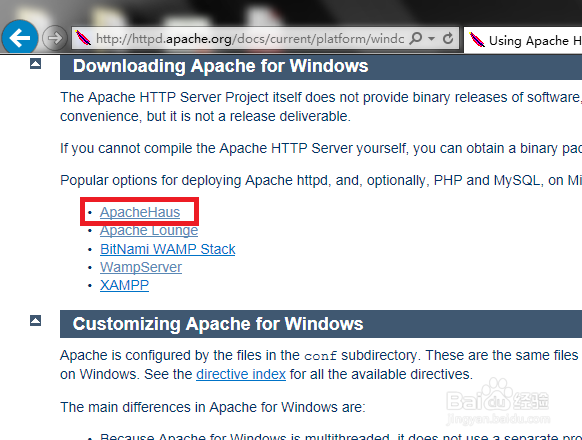Click the 'If you cannot compile' paragraph
This screenshot has width=582, height=440.
pyautogui.click(x=321, y=149)
